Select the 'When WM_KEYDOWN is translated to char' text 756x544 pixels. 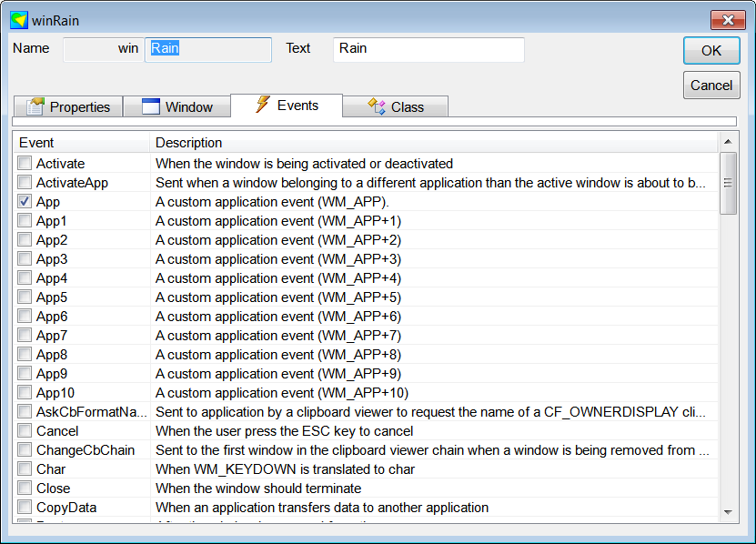285,469
